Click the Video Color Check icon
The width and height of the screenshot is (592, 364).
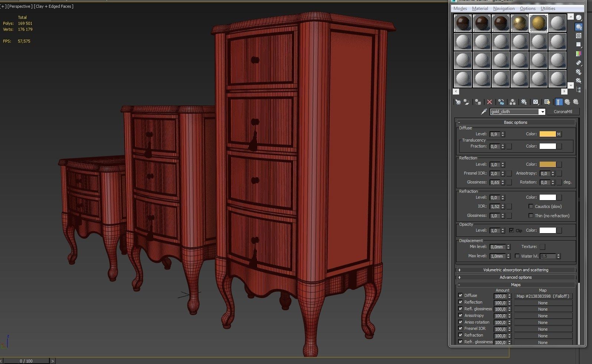[x=579, y=54]
